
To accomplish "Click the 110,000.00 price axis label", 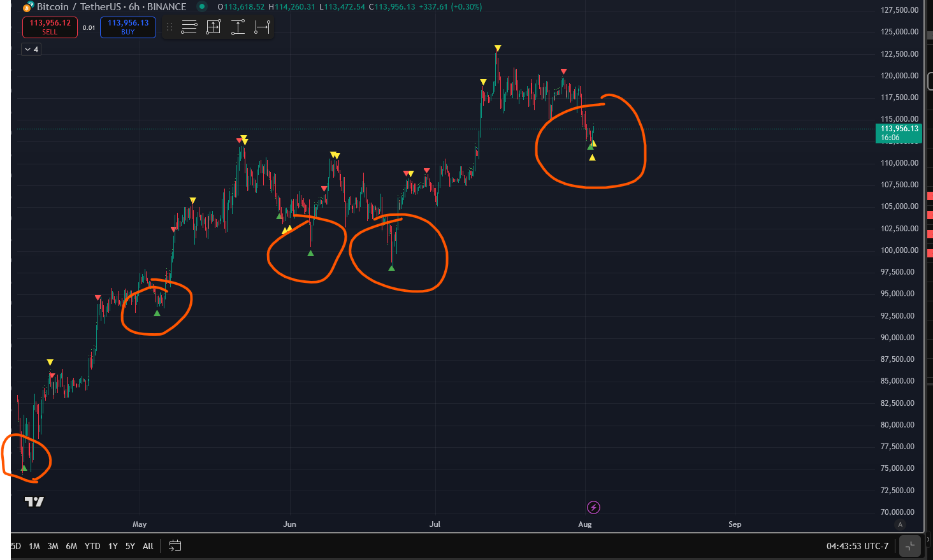I will [899, 163].
